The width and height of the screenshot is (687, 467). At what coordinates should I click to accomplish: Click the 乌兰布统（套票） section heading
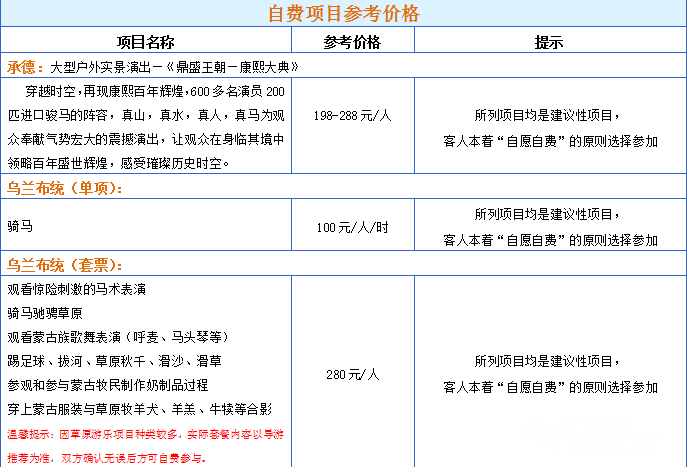pyautogui.click(x=65, y=265)
